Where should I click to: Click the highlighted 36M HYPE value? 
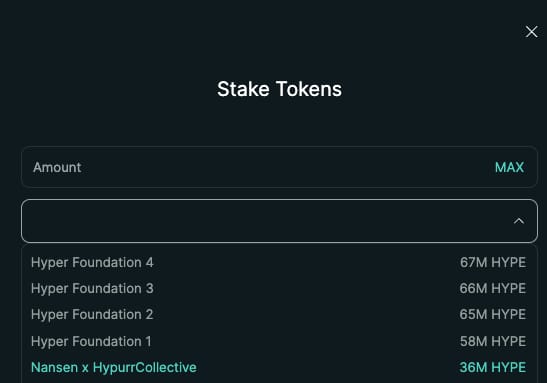[493, 367]
